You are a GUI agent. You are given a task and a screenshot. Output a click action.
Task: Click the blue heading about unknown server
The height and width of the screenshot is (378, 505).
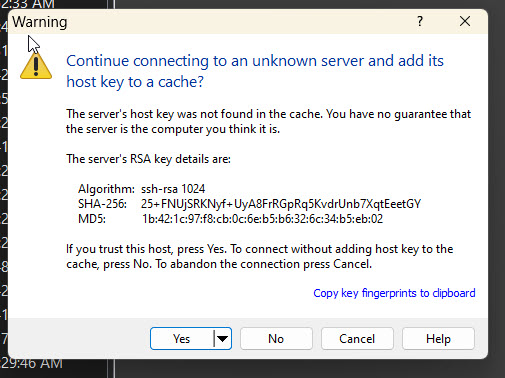255,71
